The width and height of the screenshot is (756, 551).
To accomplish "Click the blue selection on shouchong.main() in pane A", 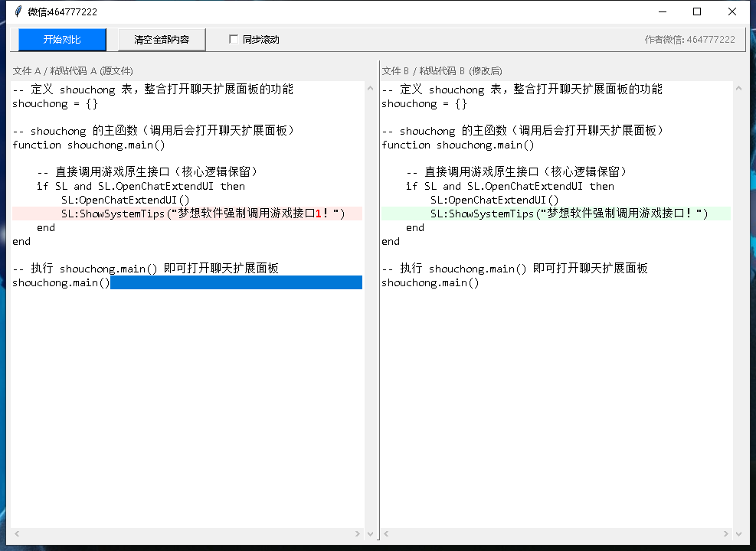I will pyautogui.click(x=230, y=282).
